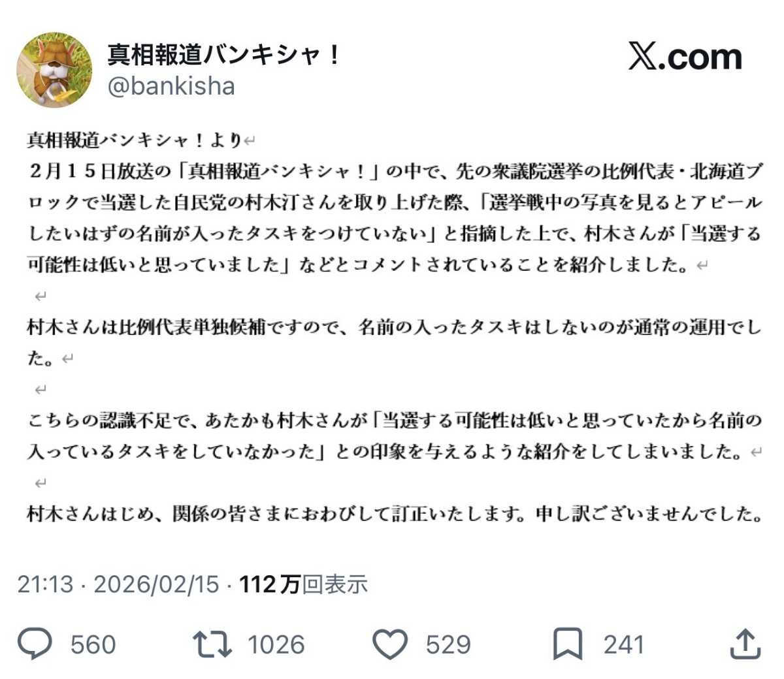Image resolution: width=784 pixels, height=679 pixels.
Task: Like the post with the heart icon
Action: tap(390, 644)
